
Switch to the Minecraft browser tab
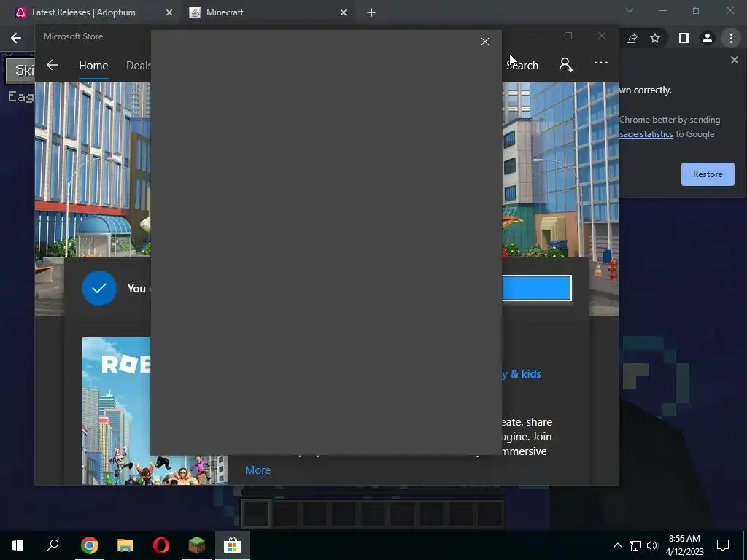[x=225, y=12]
